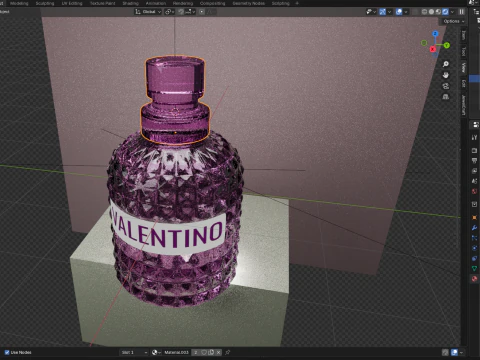Open the JewelCraft sidebar tab
The width and height of the screenshot is (480, 360).
(463, 105)
